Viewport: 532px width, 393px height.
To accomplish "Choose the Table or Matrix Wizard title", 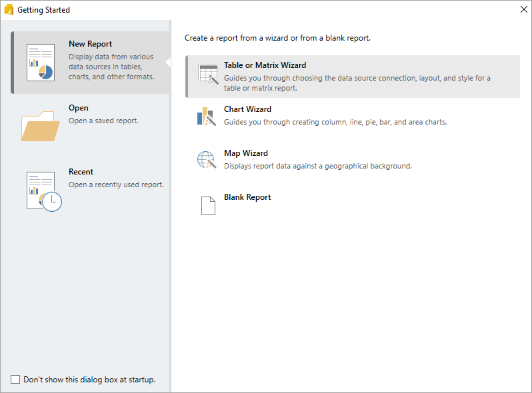I will click(265, 65).
